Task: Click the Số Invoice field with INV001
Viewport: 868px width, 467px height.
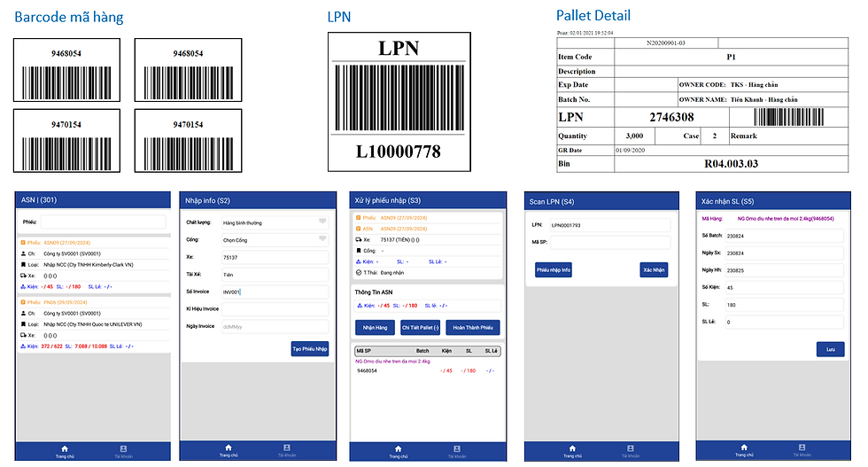Action: [x=275, y=292]
